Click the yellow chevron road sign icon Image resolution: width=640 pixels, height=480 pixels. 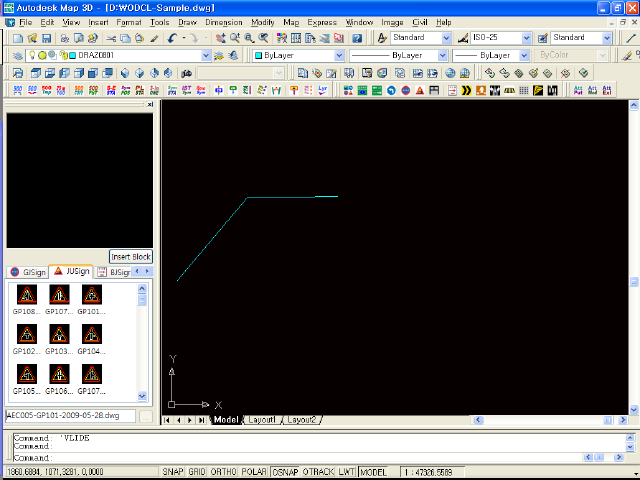[x=466, y=90]
